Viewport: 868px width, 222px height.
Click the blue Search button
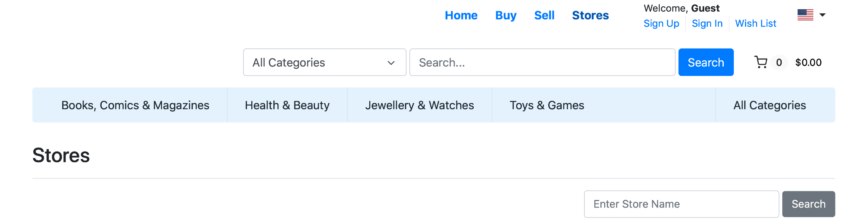coord(706,62)
